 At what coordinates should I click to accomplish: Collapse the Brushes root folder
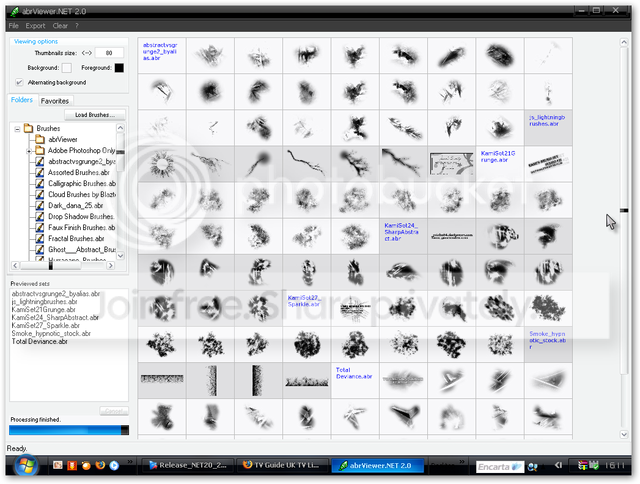(17, 129)
